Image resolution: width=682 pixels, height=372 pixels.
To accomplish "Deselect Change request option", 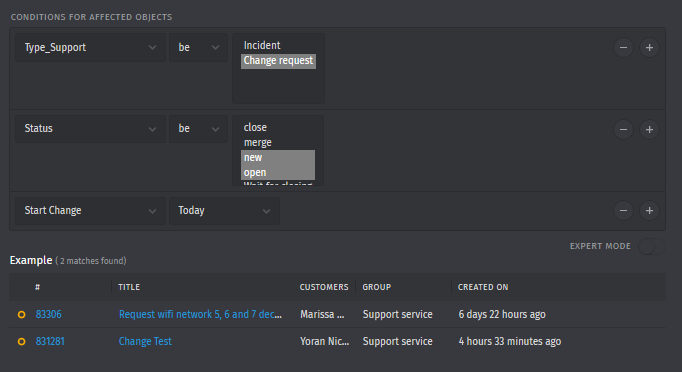I will pos(278,60).
